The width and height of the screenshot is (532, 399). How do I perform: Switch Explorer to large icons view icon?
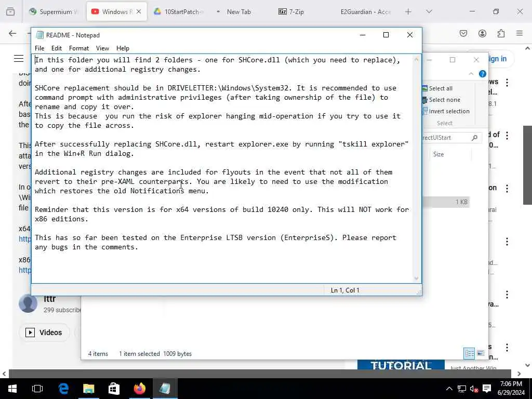(481, 353)
